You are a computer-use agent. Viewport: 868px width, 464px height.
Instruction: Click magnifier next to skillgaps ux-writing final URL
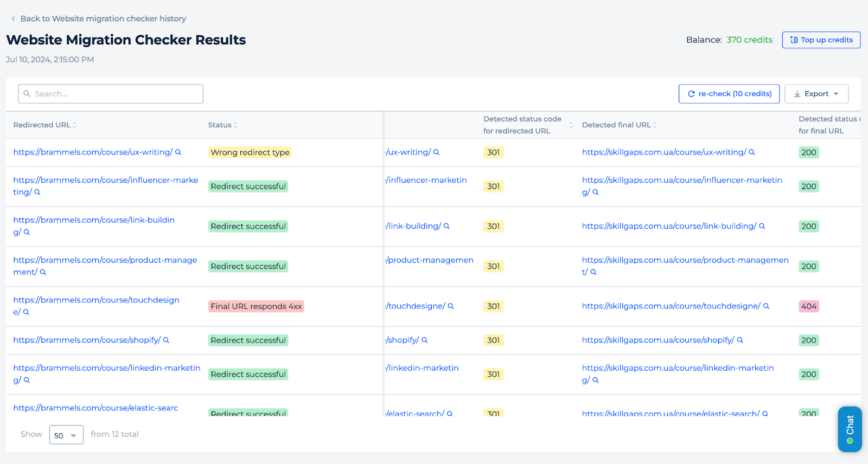[752, 152]
